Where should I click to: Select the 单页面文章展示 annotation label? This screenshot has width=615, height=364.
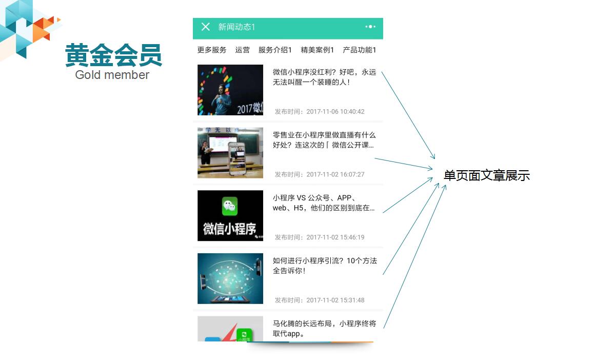coord(486,176)
